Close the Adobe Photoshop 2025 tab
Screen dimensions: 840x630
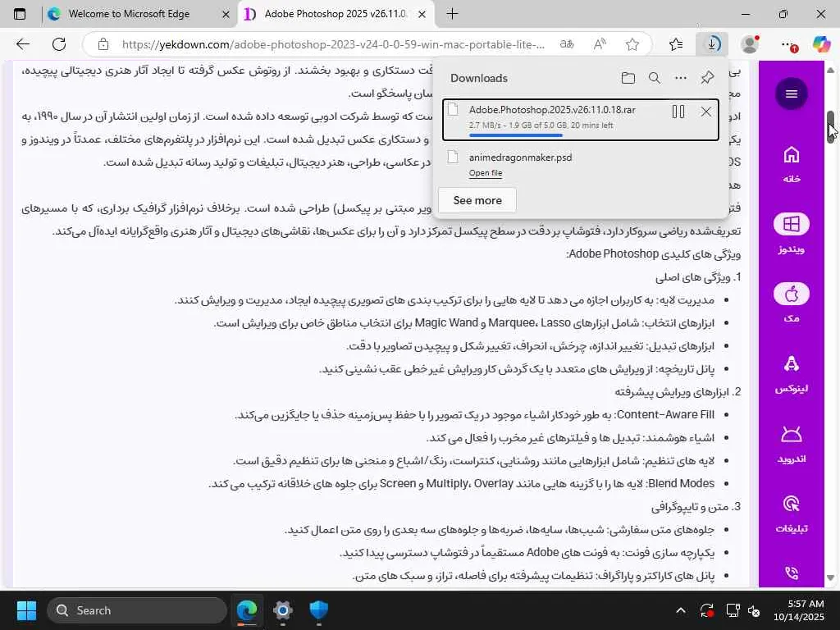422,15
